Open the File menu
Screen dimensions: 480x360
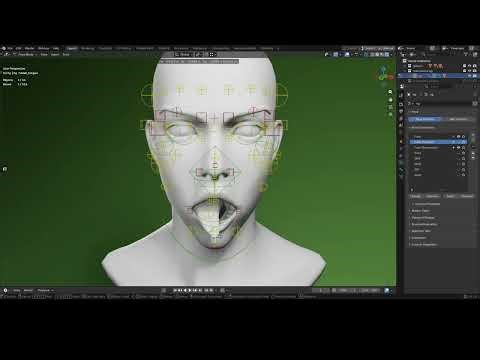point(10,48)
